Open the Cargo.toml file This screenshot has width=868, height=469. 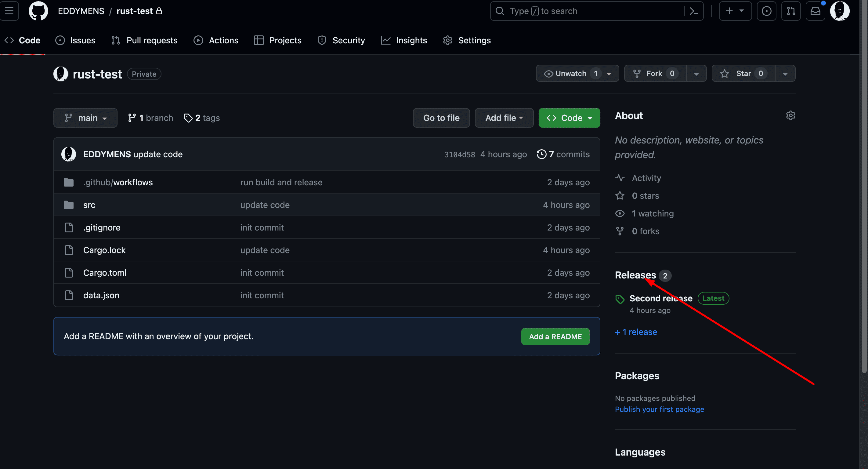[105, 273]
